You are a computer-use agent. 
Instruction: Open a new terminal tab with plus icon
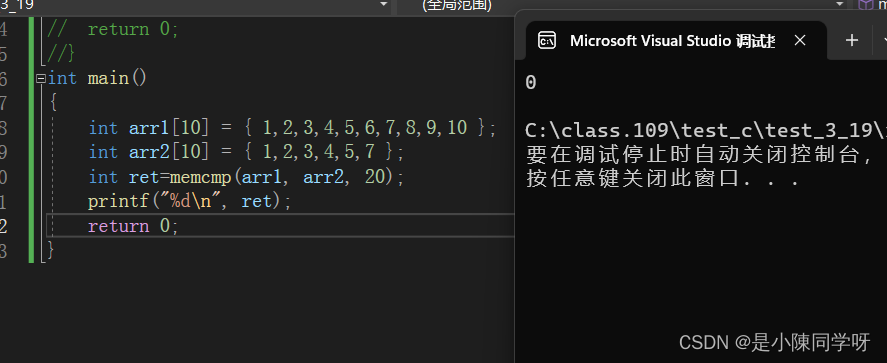coord(851,40)
